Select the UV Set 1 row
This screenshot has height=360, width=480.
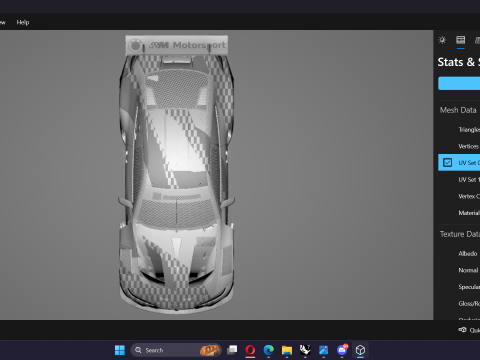(x=459, y=179)
